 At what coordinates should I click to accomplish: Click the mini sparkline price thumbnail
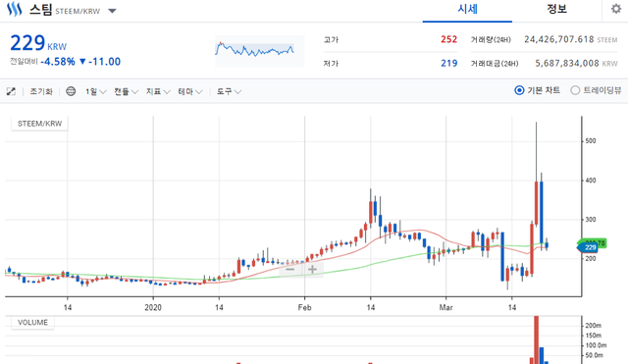(259, 51)
